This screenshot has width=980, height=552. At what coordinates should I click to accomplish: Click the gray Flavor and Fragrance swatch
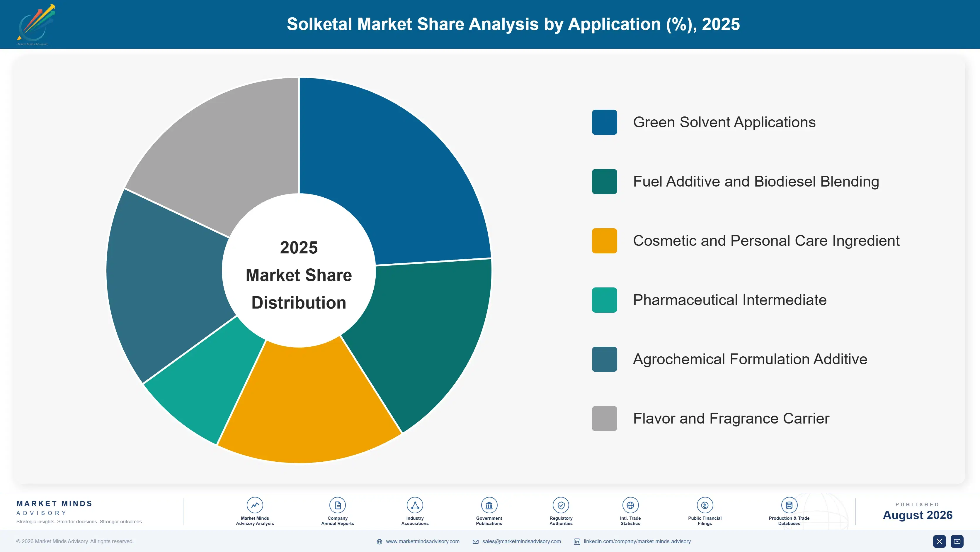[x=604, y=418]
